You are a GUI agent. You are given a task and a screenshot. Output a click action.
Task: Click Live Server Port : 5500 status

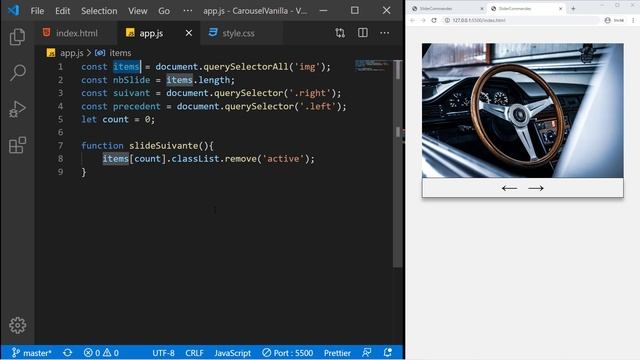(x=288, y=353)
